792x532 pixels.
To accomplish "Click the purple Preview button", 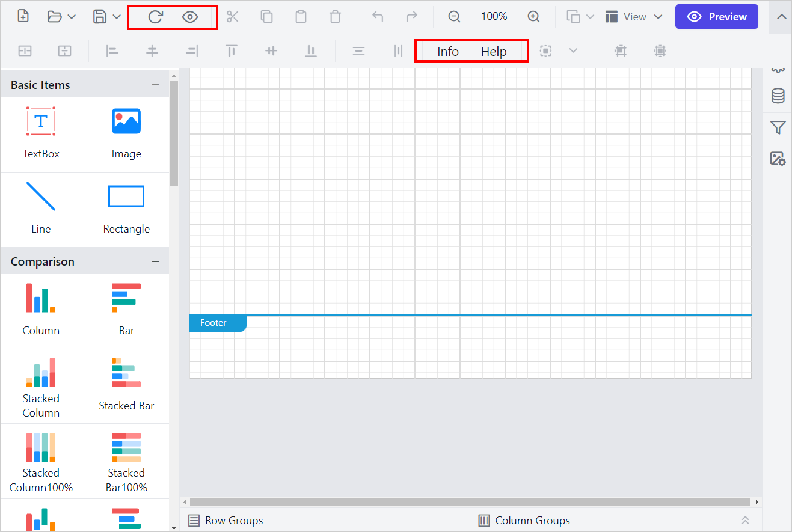I will click(717, 17).
